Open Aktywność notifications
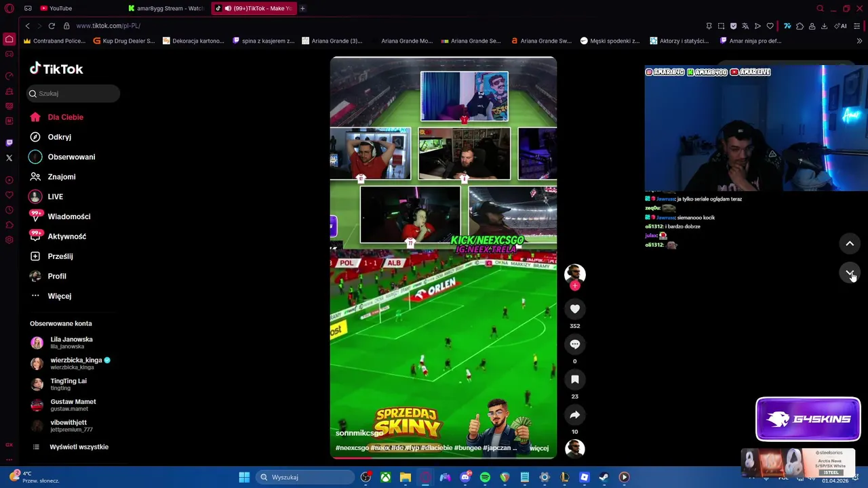Image resolution: width=868 pixels, height=488 pixels. [x=58, y=237]
